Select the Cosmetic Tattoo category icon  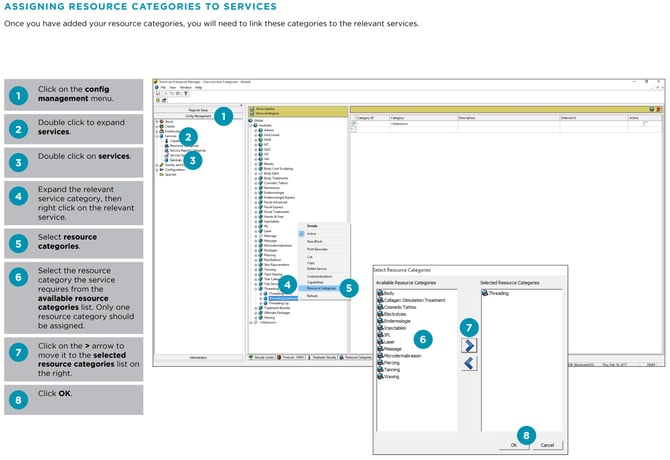(261, 183)
